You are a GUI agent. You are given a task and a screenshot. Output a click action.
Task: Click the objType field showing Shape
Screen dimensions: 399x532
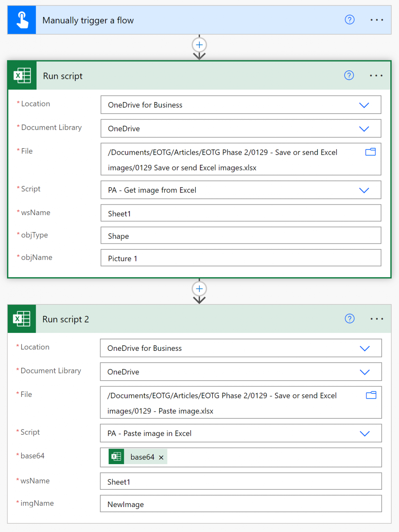click(241, 236)
